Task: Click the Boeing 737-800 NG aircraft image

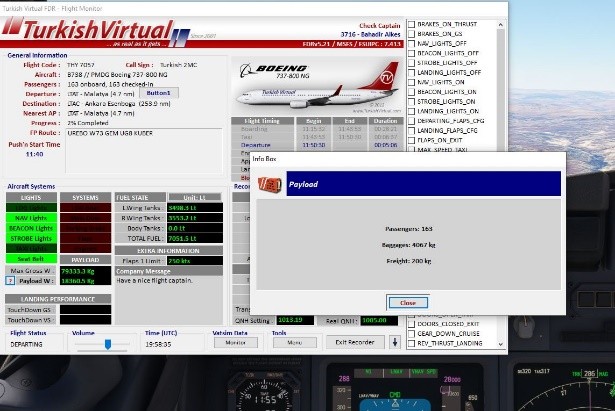Action: [317, 85]
